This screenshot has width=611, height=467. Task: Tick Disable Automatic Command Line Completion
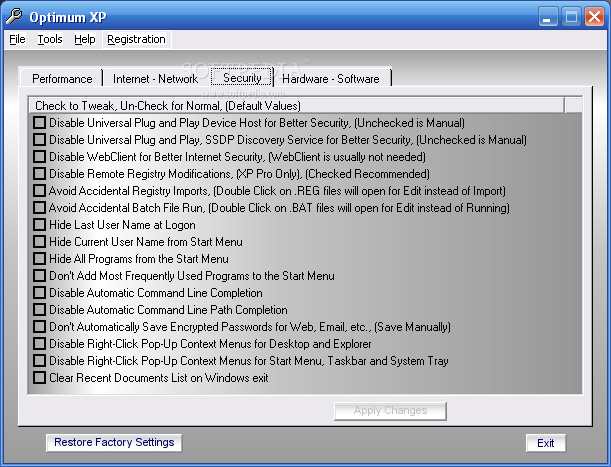(x=39, y=292)
